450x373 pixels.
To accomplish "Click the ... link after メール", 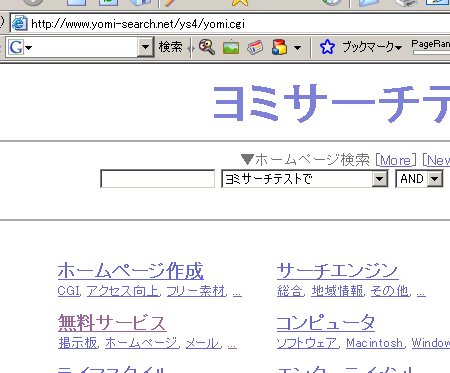I will pyautogui.click(x=232, y=345).
